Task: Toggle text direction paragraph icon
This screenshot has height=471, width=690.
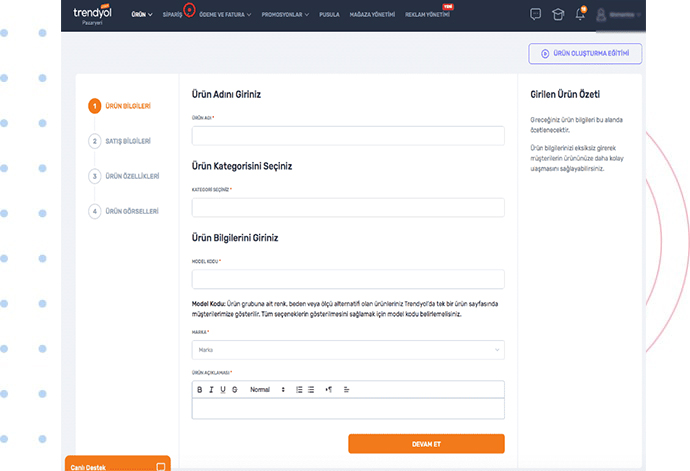Action: 329,390
